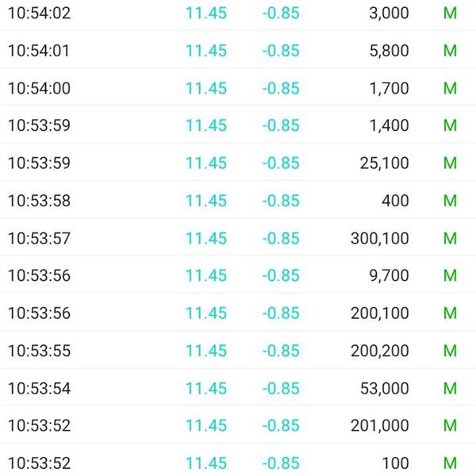Click the M marker on 400 row
The image size is (476, 476).
(450, 201)
